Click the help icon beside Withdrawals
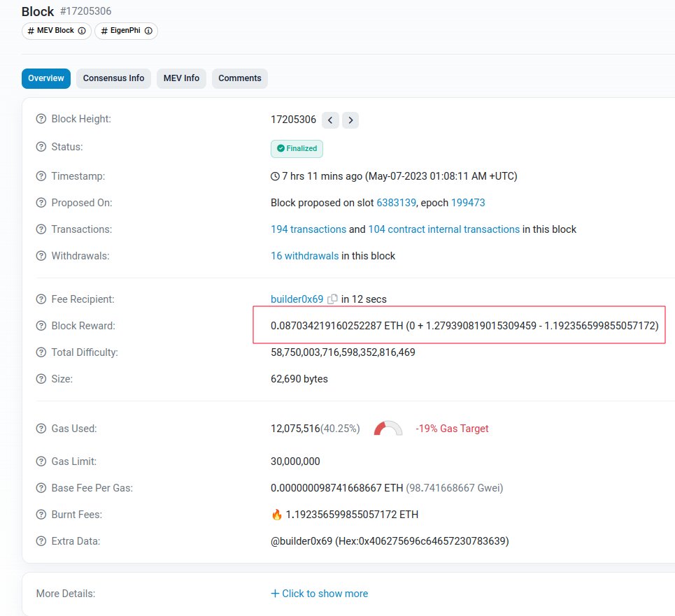This screenshot has width=675, height=616. pyautogui.click(x=41, y=256)
